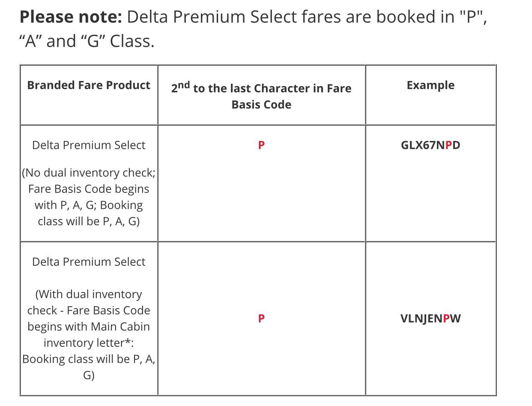Click the bold "Please note:" text
Viewport: 532px width, 406px height.
(x=71, y=17)
